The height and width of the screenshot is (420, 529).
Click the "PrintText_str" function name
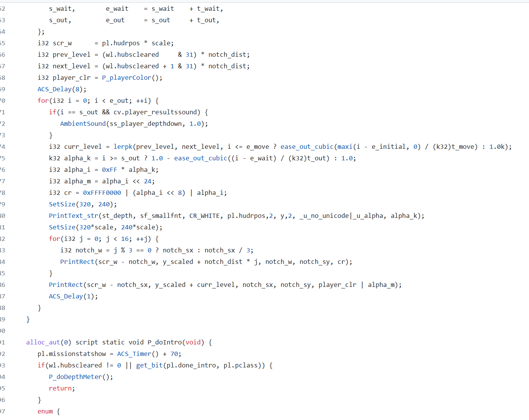point(73,216)
